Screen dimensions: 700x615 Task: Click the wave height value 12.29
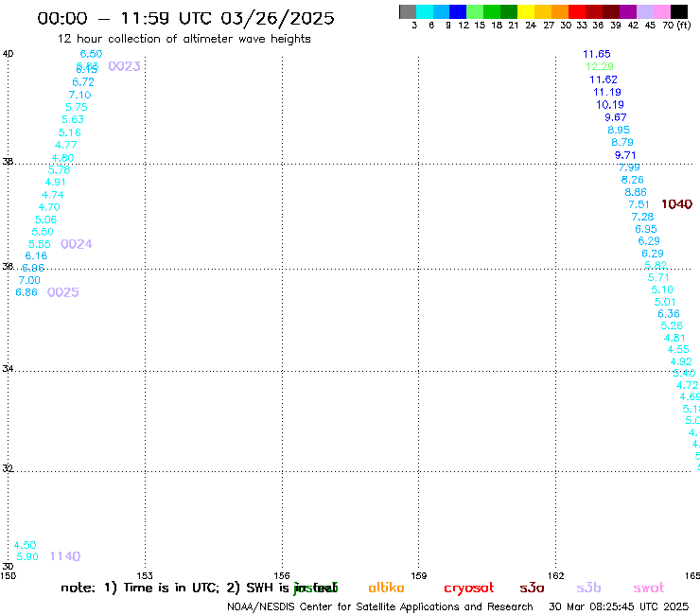(600, 66)
